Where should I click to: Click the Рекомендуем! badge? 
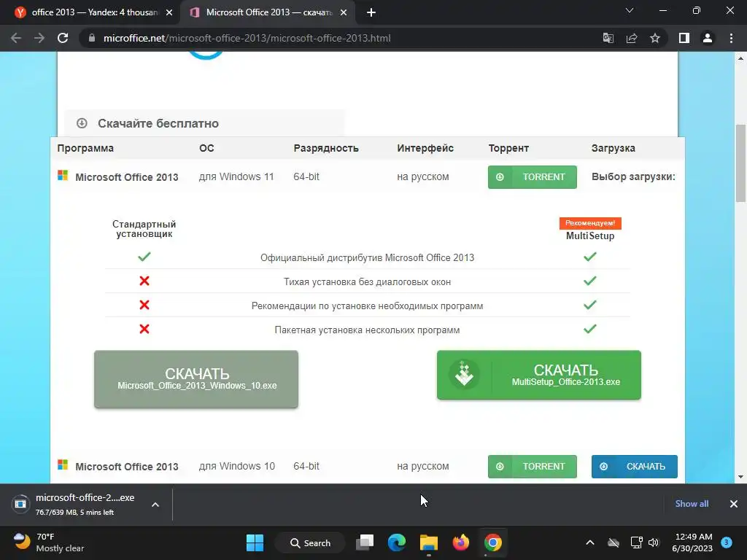point(590,223)
